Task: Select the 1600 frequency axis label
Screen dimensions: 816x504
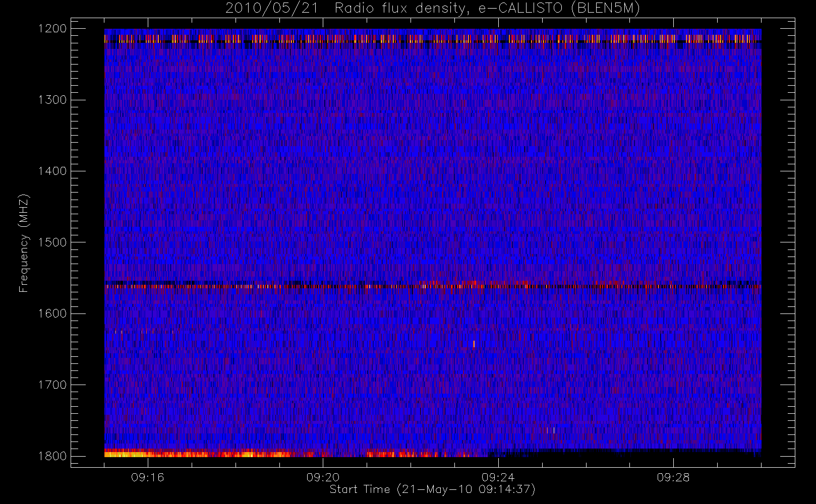Action: tap(53, 313)
